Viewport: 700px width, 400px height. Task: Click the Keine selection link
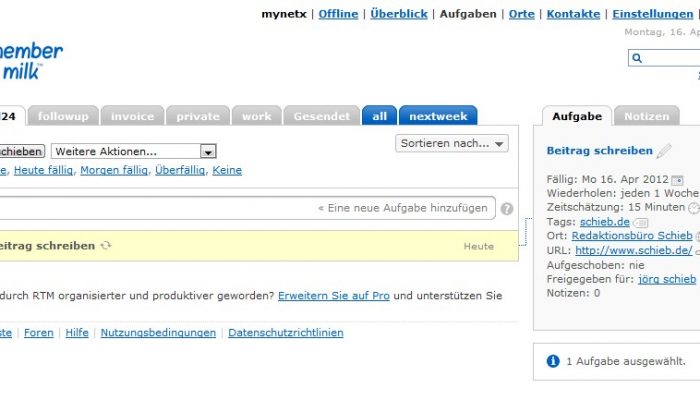tap(227, 170)
